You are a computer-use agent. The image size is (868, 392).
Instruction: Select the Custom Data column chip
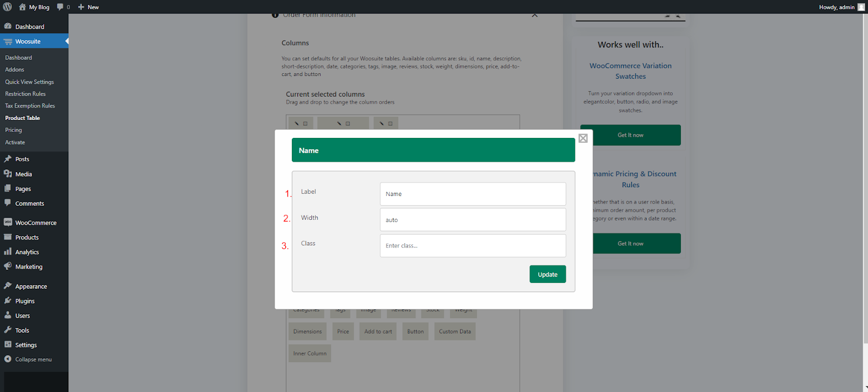coord(455,331)
